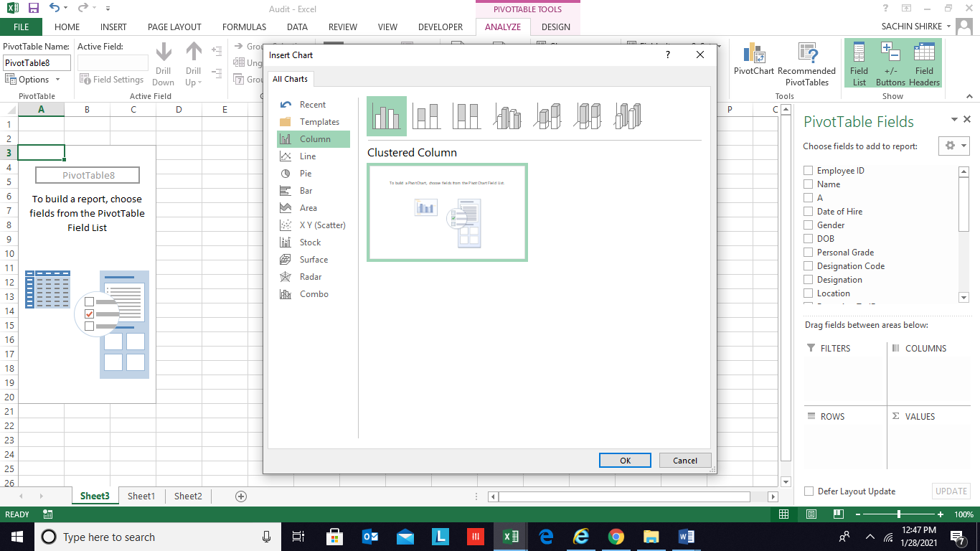This screenshot has height=551, width=980.
Task: Click the Windows Start button
Action: coord(17,537)
